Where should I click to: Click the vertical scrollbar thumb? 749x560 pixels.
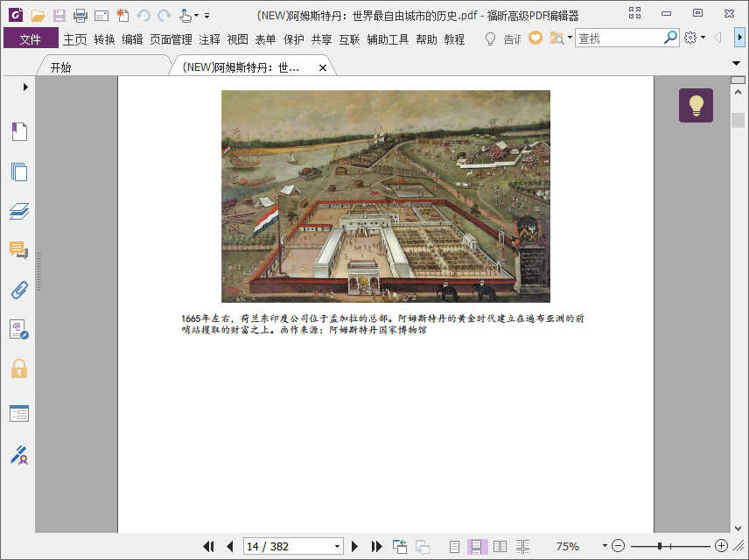point(738,120)
